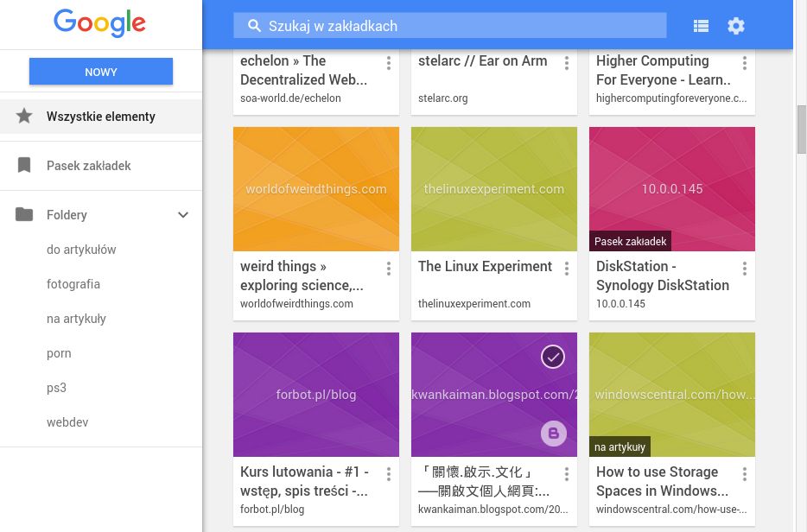Open The Linux Experiment title link
Image resolution: width=807 pixels, height=532 pixels.
point(485,267)
